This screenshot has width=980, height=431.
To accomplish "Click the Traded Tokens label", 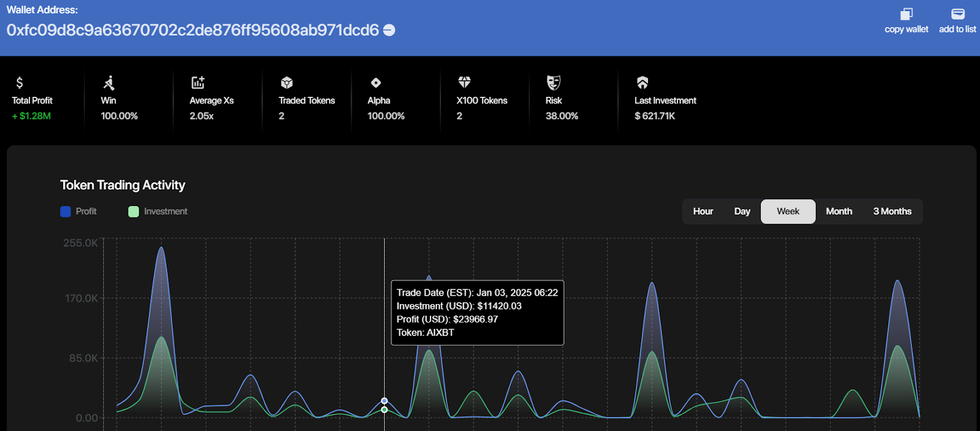I will pyautogui.click(x=307, y=101).
